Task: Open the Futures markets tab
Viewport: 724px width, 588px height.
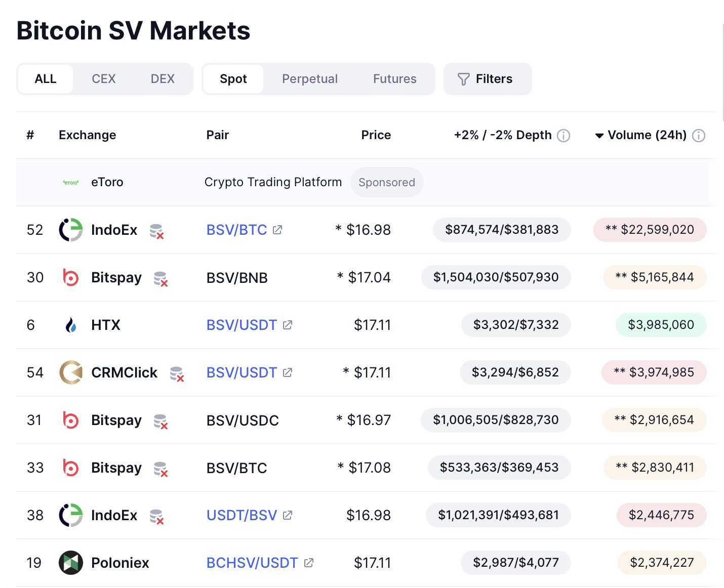Action: [395, 79]
